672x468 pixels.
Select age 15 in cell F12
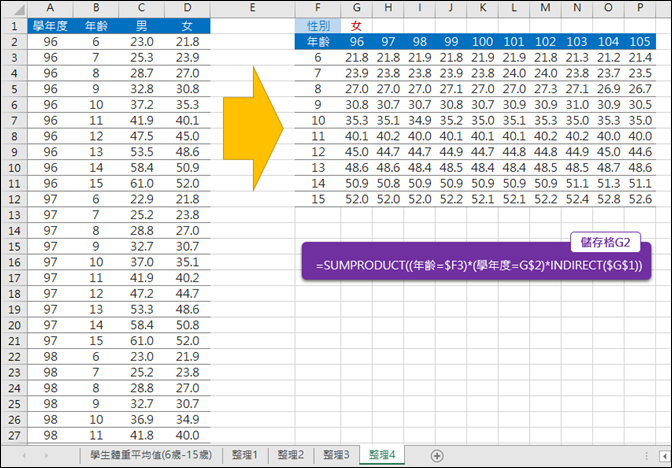(x=318, y=199)
